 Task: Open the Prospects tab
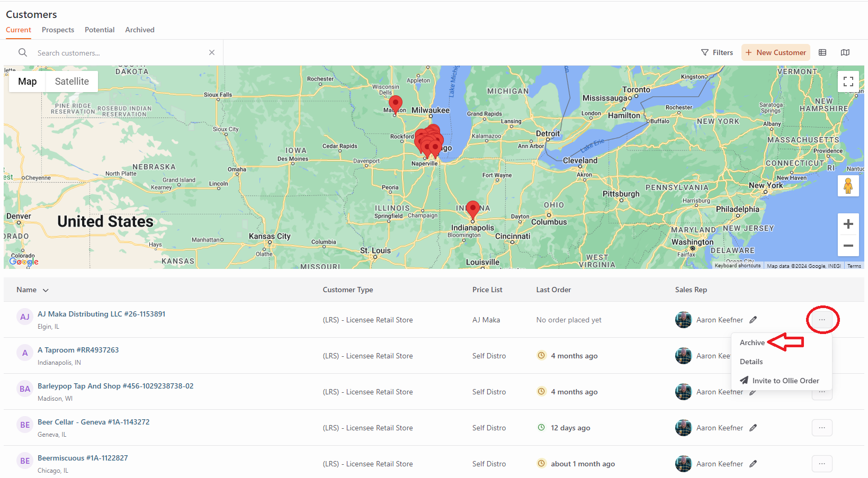click(58, 30)
